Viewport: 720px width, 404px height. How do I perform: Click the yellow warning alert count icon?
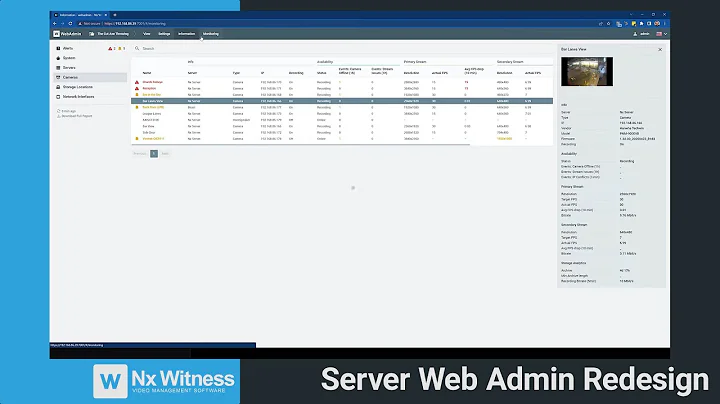(x=120, y=48)
